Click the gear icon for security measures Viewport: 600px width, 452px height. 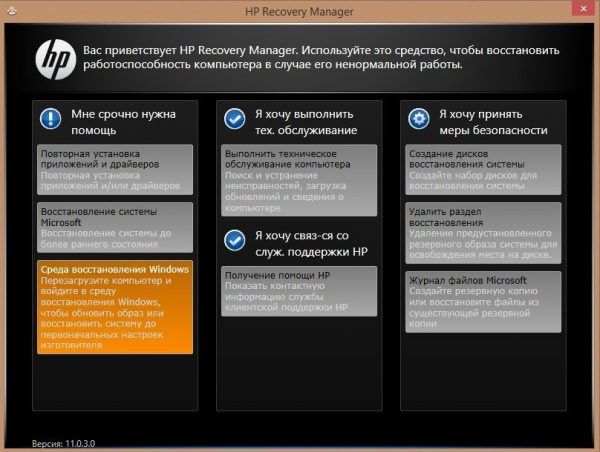(x=419, y=119)
